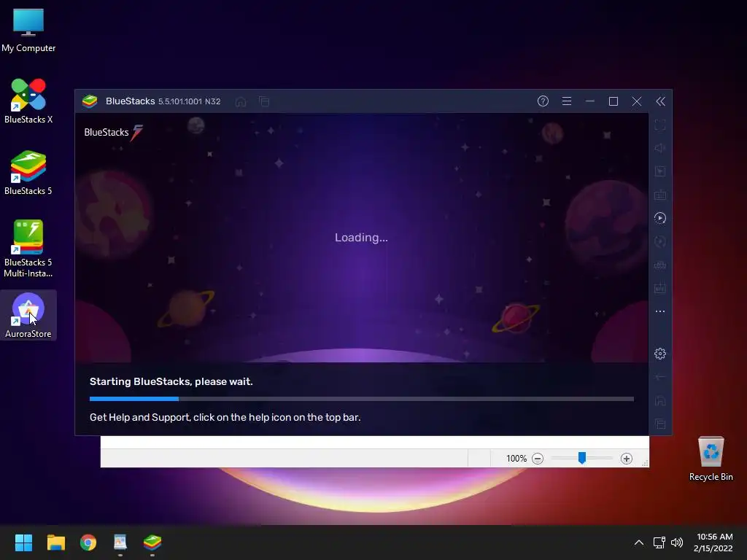Viewport: 747px width, 560px height.
Task: Open BlueStacks settings gear
Action: tap(659, 354)
